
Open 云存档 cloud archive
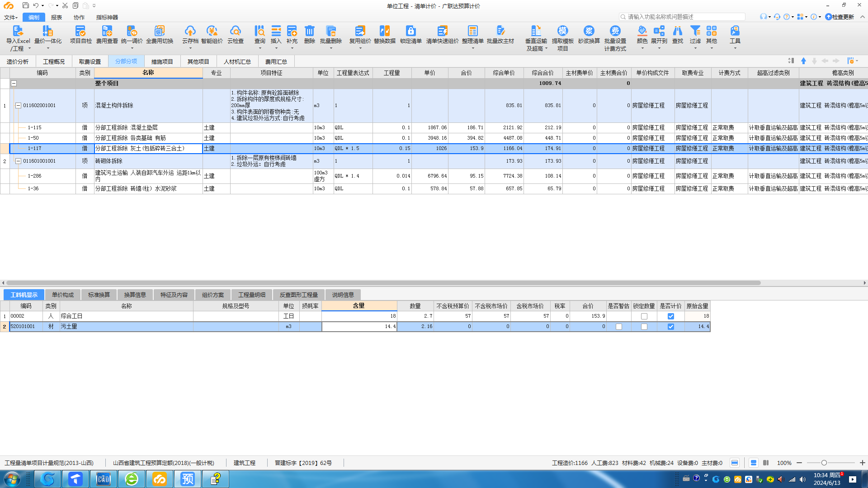[x=190, y=31]
